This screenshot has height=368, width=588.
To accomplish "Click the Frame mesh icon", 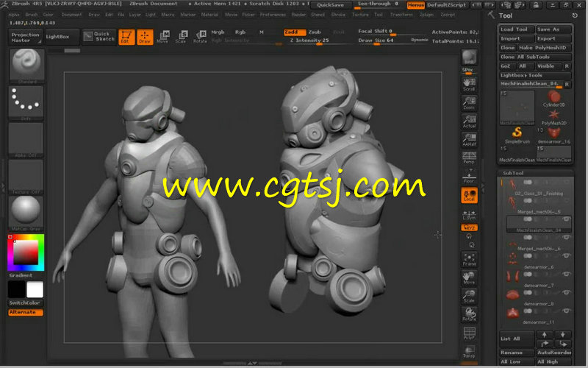I will click(x=469, y=260).
